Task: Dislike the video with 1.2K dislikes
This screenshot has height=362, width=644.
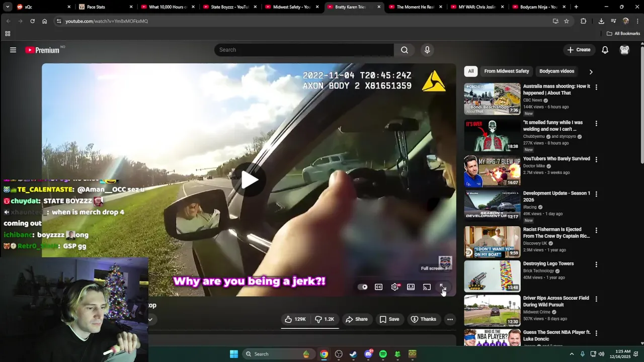Action: (325, 319)
